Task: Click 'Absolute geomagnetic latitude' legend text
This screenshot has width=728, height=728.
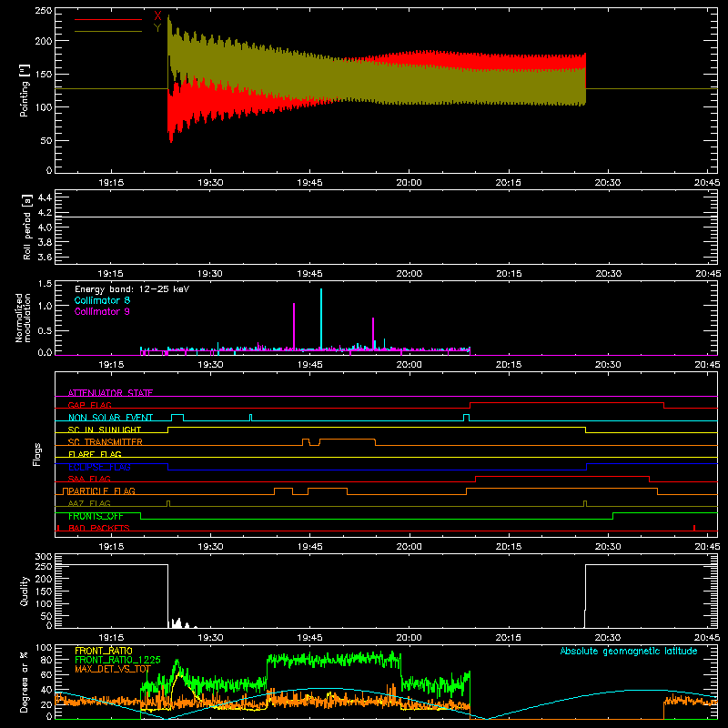Action: 629,651
